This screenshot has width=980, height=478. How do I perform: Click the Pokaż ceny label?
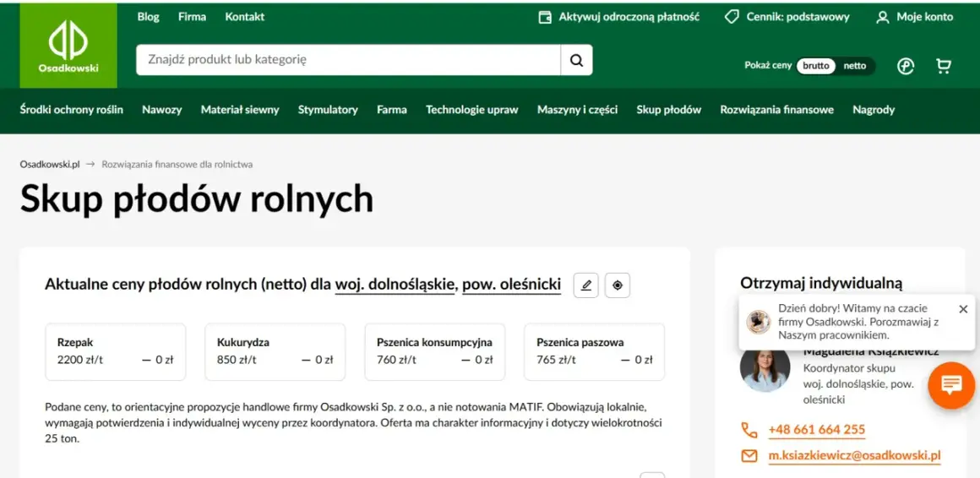(x=768, y=65)
